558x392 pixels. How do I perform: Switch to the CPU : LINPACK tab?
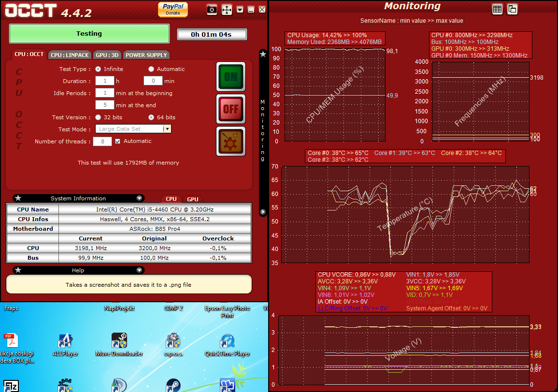(x=70, y=55)
